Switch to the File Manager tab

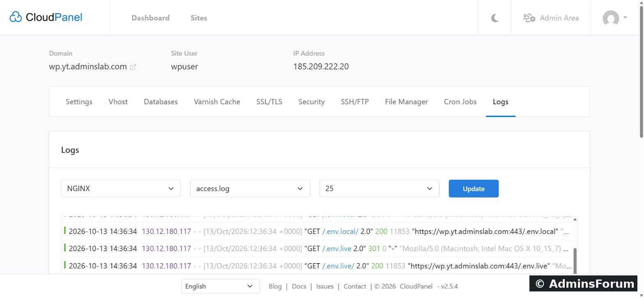point(406,102)
